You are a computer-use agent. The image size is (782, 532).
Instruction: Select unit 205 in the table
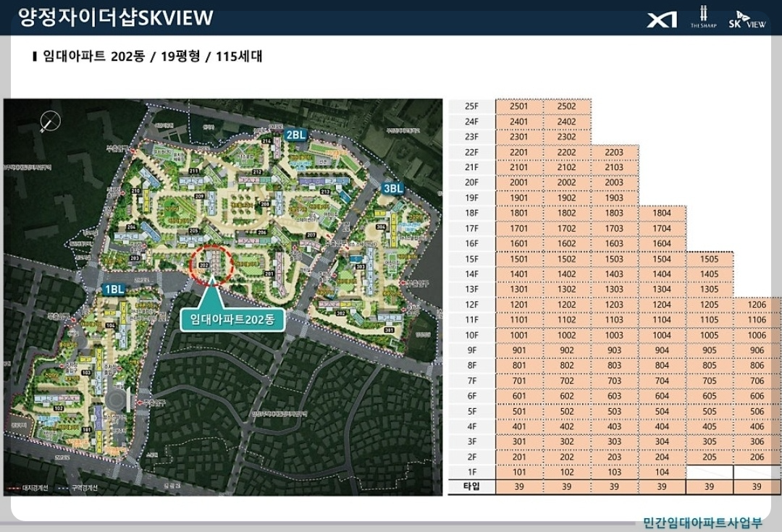(x=710, y=457)
